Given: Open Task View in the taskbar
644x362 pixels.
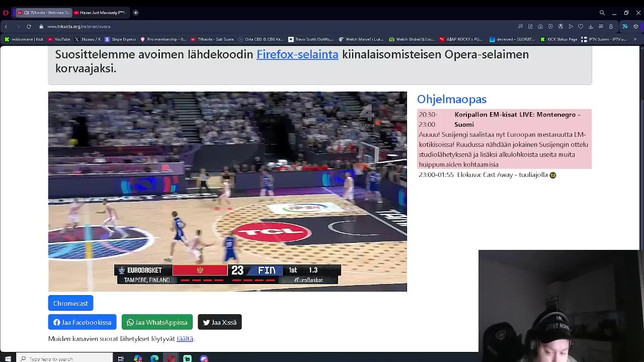Looking at the screenshot, I should point(121,358).
